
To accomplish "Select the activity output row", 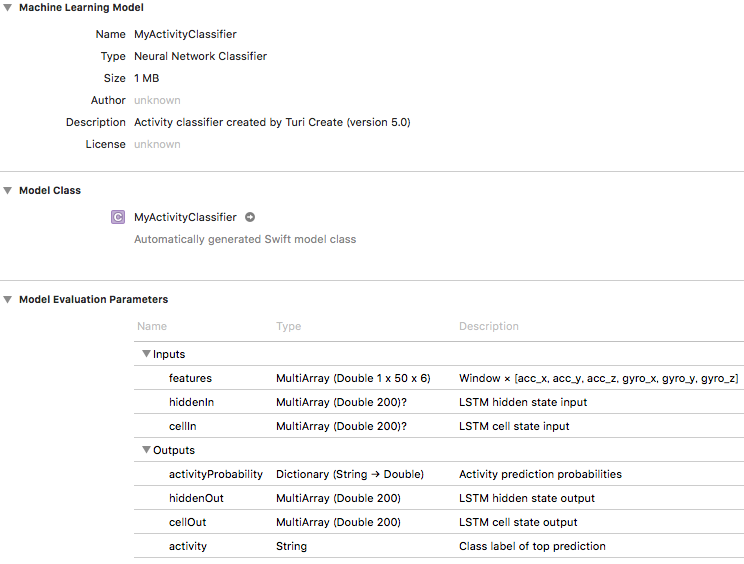I will (439, 546).
